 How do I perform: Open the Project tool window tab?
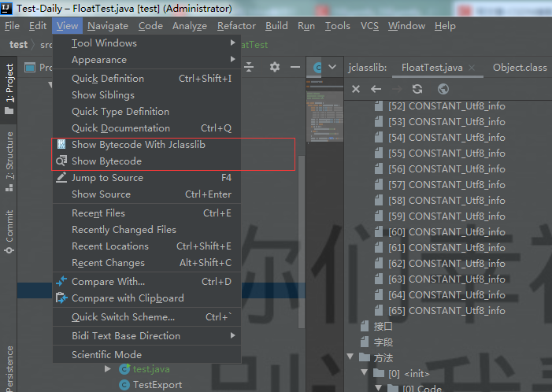click(9, 89)
